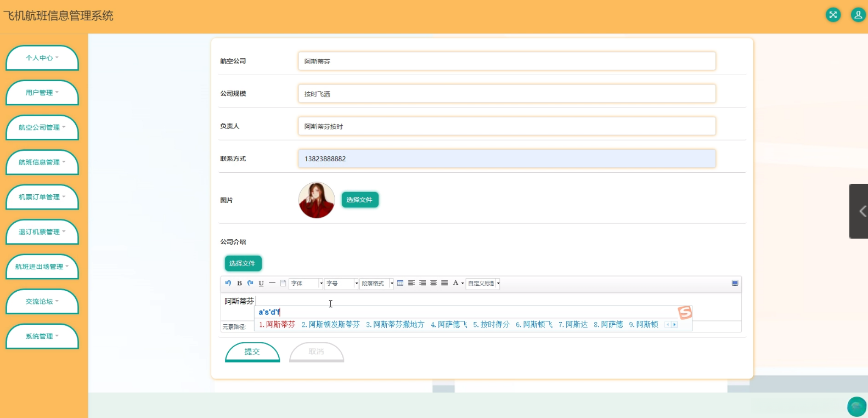Expand the 交流论坛 sidebar menu

click(x=42, y=302)
